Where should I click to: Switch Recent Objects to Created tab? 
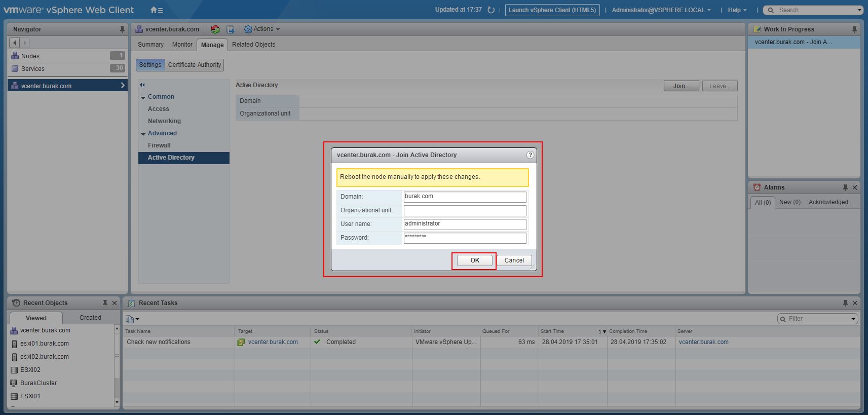90,318
